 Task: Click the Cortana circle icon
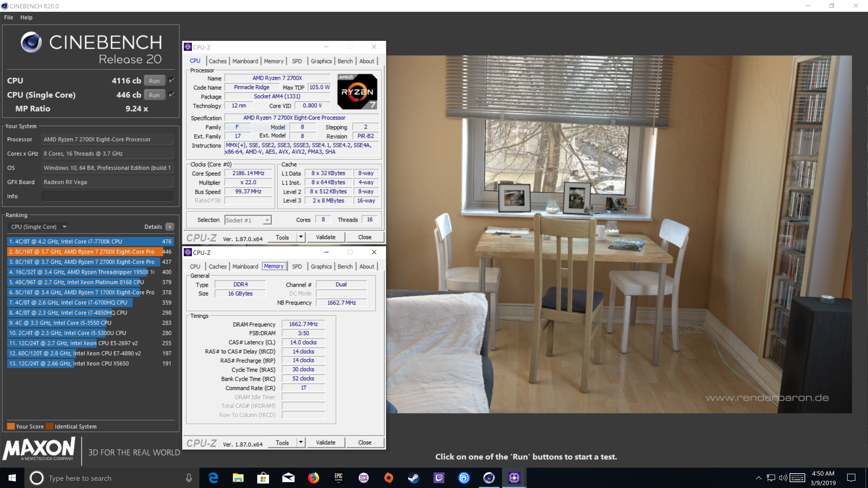[x=36, y=478]
